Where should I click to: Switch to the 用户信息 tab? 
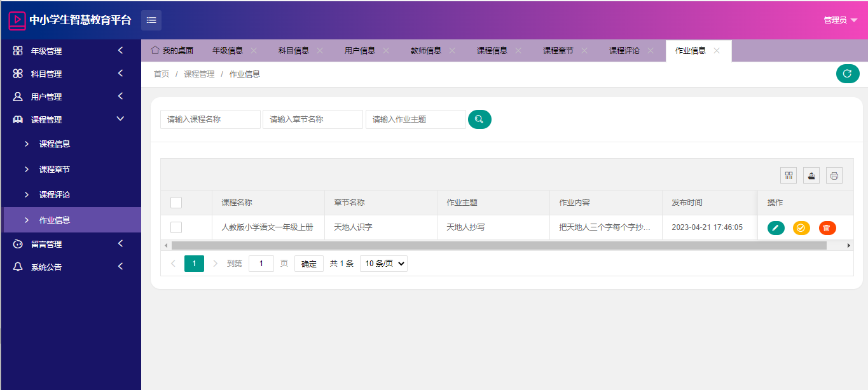point(360,51)
